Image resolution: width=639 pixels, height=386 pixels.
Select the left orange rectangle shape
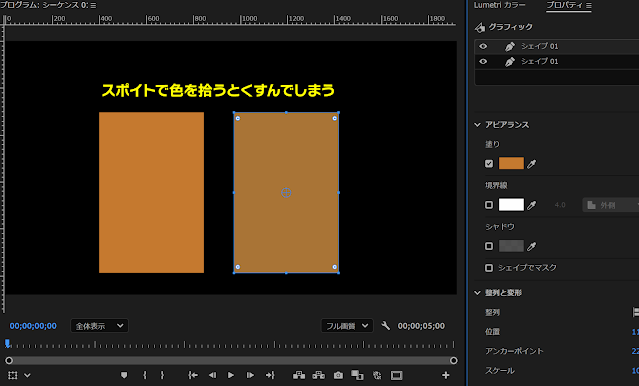coord(151,192)
